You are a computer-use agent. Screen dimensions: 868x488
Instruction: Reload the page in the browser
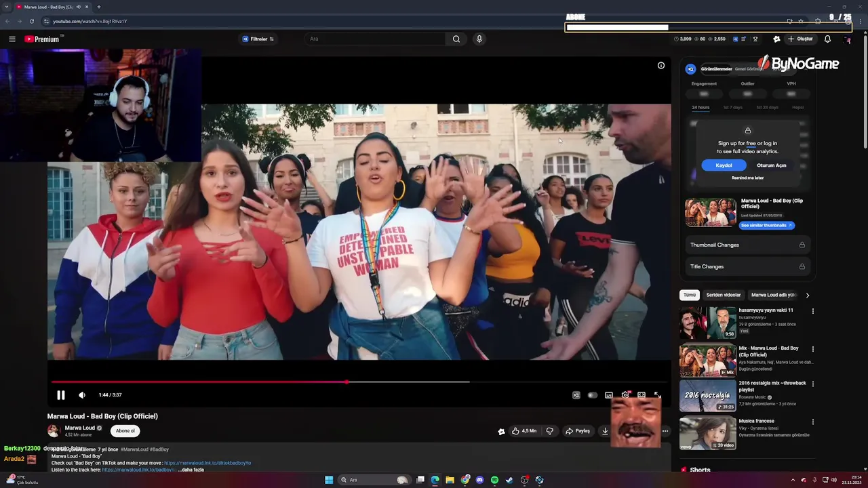(x=31, y=21)
